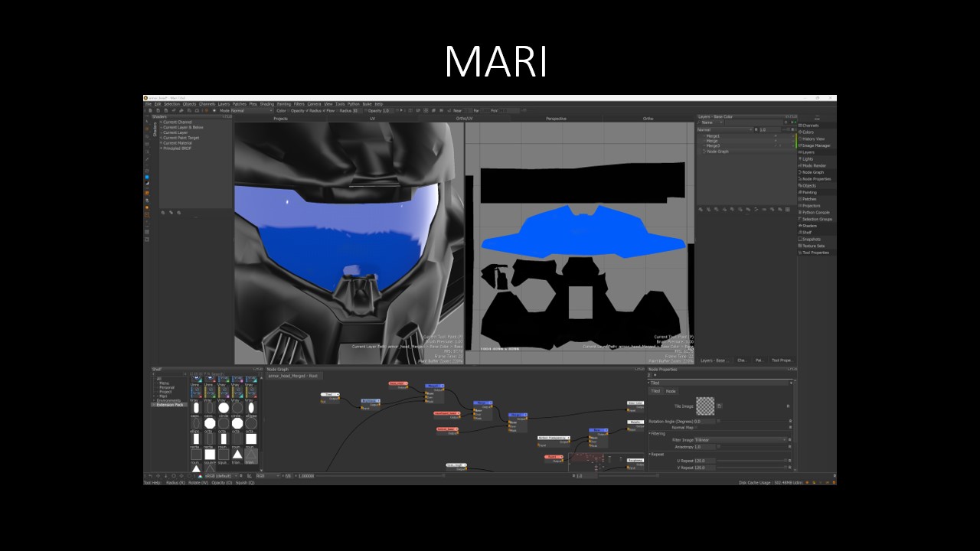Open the Texture Sets palette
This screenshot has height=551, width=980.
pyautogui.click(x=813, y=246)
